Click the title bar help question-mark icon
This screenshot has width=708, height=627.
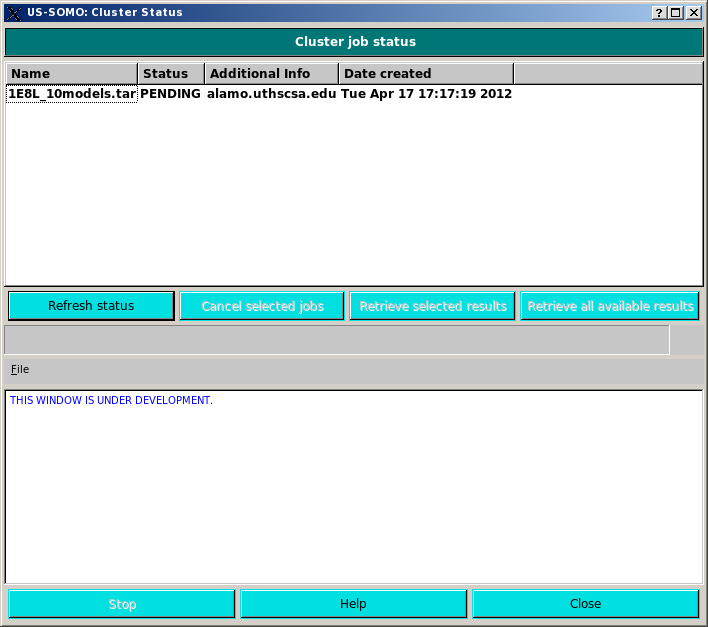coord(659,13)
